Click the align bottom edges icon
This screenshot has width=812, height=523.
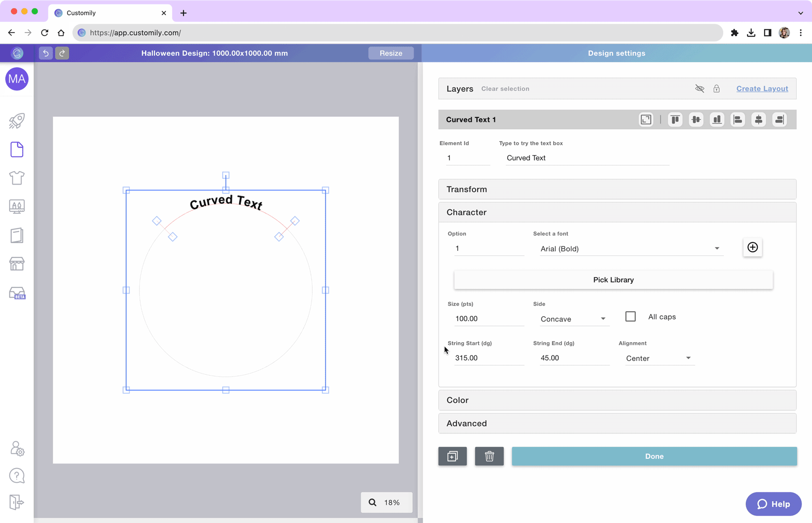tap(717, 119)
